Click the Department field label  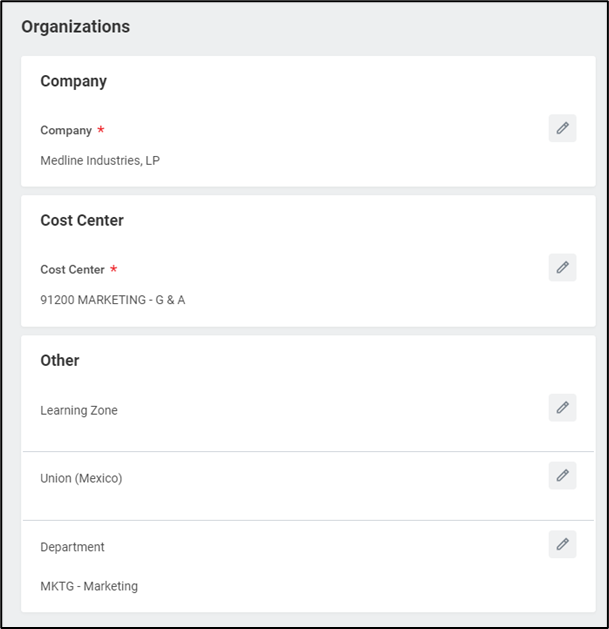(72, 547)
